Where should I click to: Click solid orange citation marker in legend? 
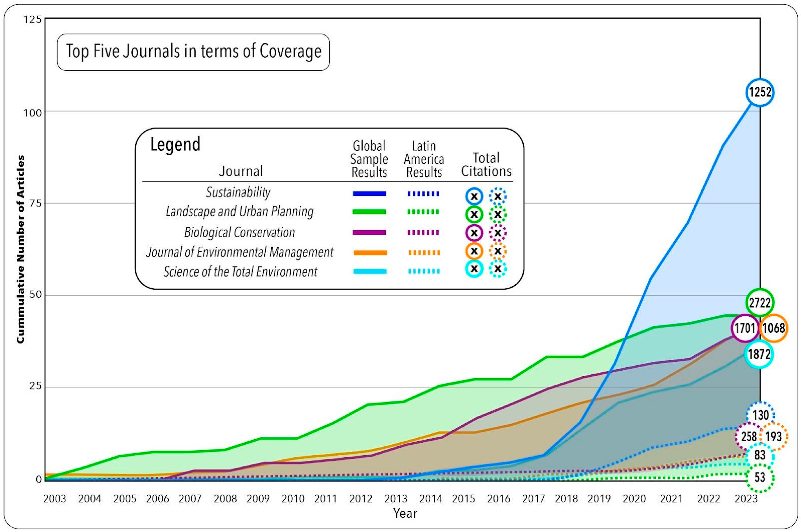(474, 251)
